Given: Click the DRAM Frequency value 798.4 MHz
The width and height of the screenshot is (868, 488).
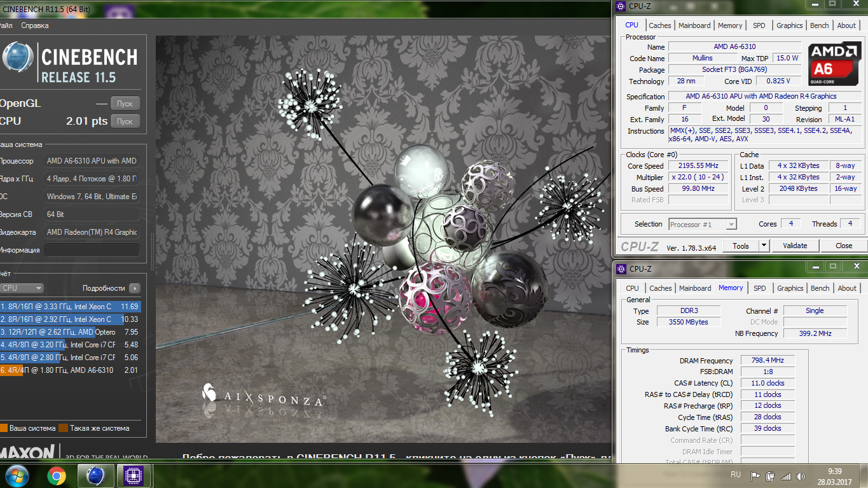Looking at the screenshot, I should coord(768,360).
